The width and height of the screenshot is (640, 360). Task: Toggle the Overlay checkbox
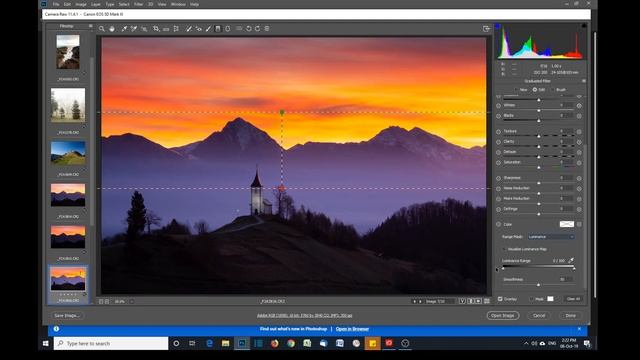point(500,299)
